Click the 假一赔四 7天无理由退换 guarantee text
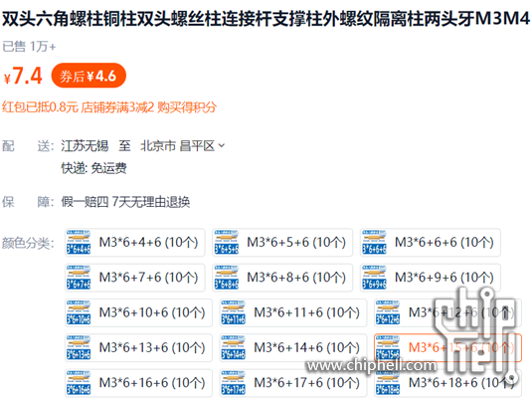Screen dimensions: 532x400 [125, 202]
